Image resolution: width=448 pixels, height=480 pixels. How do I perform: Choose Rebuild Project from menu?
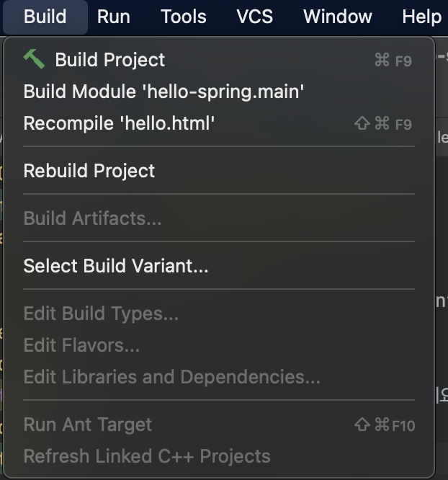[219, 171]
